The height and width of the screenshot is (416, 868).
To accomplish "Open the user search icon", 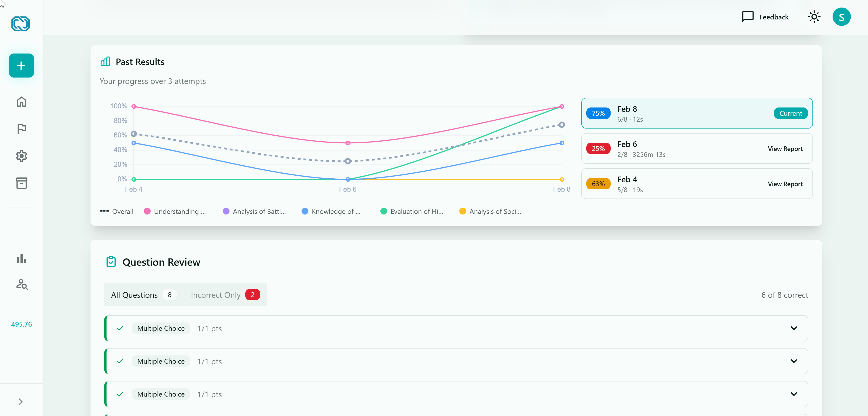I will 22,284.
